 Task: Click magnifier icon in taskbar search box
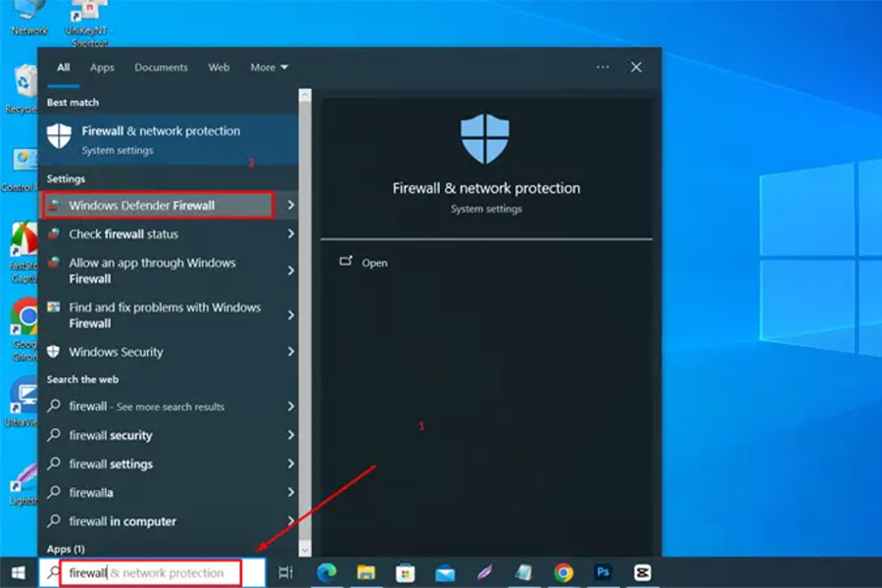coord(52,572)
